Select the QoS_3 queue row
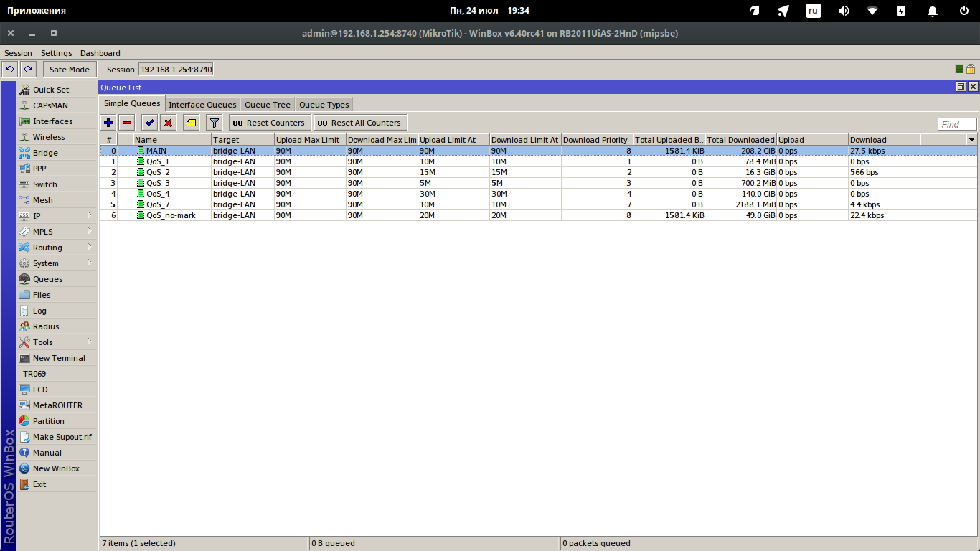Viewport: 980px width, 551px height. pyautogui.click(x=538, y=183)
